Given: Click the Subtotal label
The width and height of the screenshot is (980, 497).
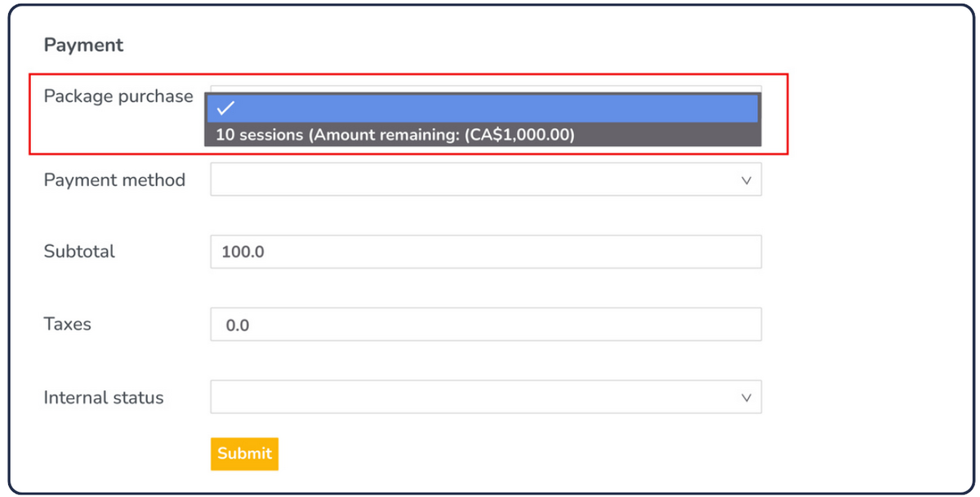Looking at the screenshot, I should click(79, 251).
